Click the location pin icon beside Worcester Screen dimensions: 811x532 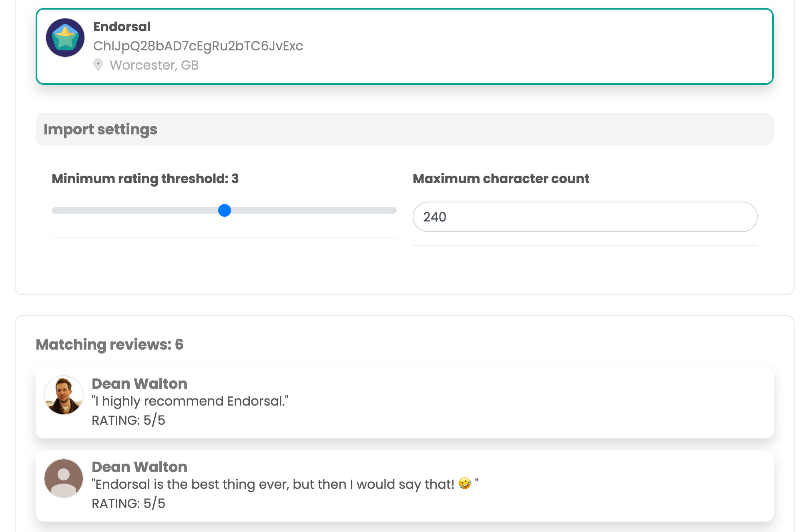98,65
